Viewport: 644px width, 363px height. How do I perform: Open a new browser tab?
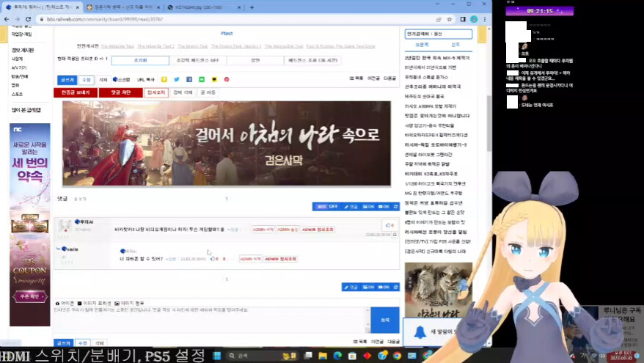click(x=252, y=7)
